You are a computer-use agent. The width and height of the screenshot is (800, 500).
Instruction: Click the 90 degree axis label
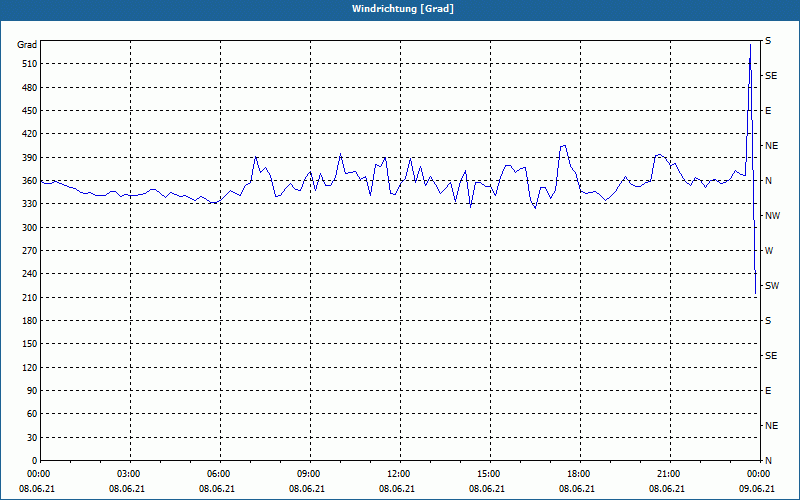(x=31, y=391)
